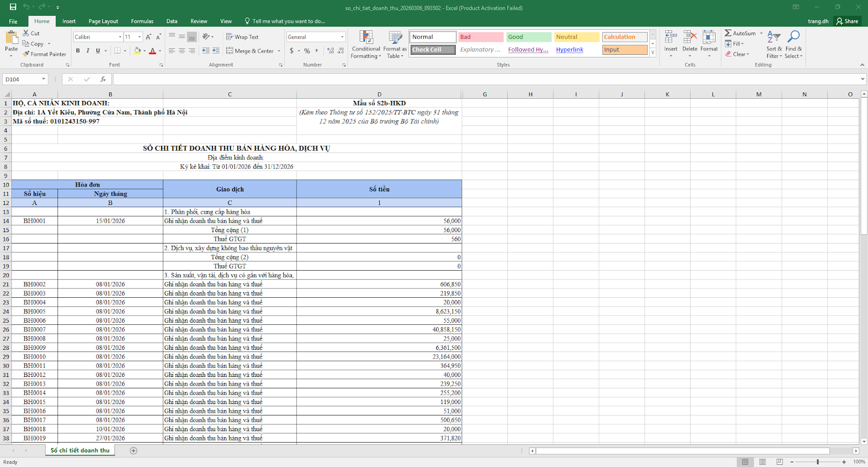This screenshot has width=868, height=467.
Task: Click the Conditional Formatting icon
Action: coord(366,37)
